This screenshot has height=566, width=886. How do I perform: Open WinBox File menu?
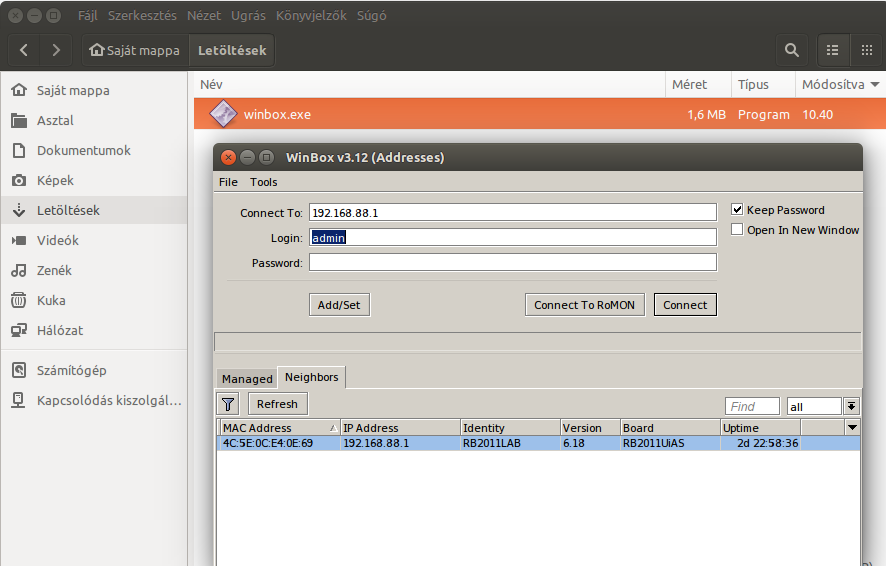228,182
